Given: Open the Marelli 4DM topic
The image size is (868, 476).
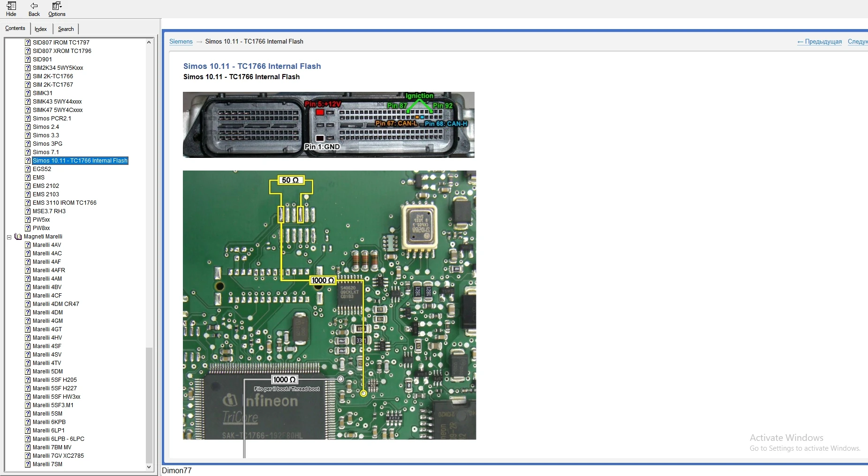Looking at the screenshot, I should pyautogui.click(x=48, y=312).
